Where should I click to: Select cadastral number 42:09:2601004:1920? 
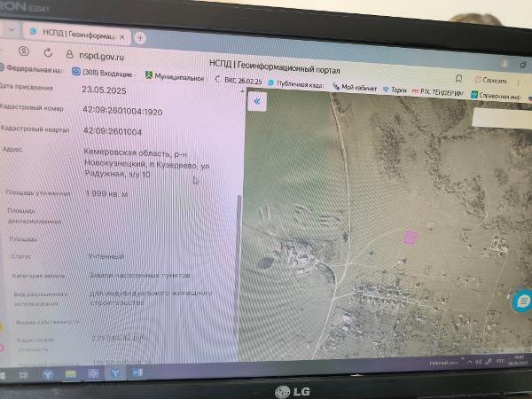click(x=122, y=111)
